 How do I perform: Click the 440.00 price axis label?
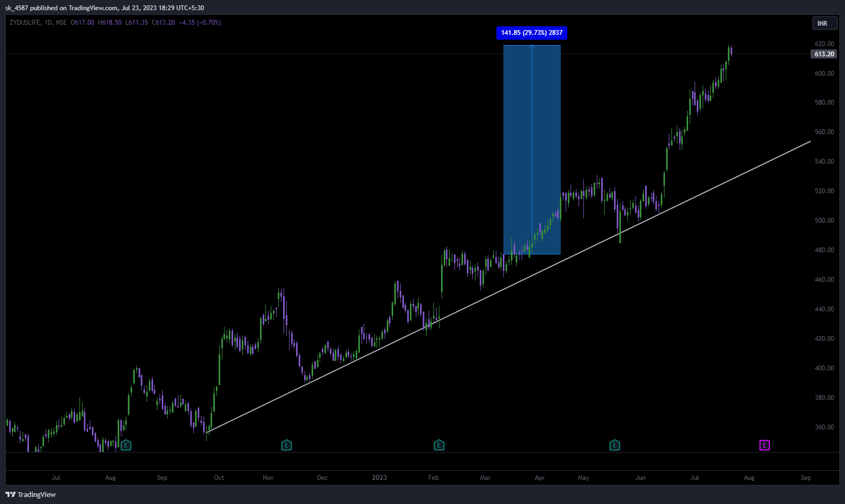(824, 309)
